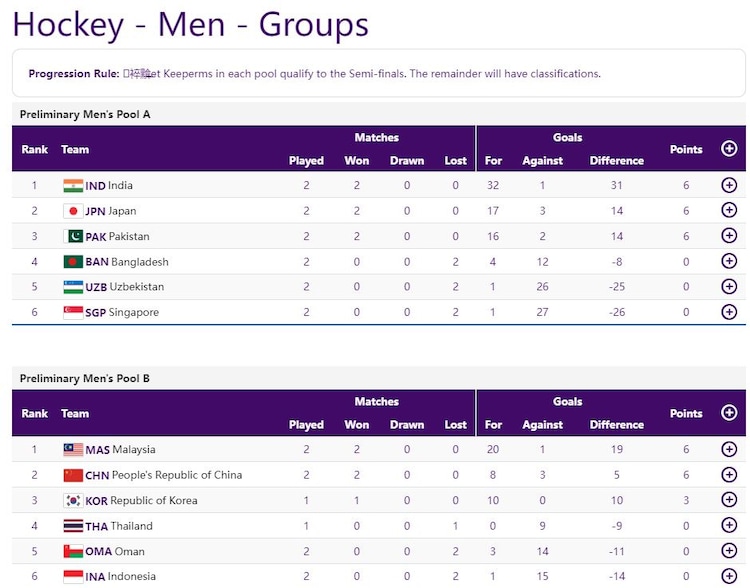Image resolution: width=750 pixels, height=588 pixels.
Task: Expand People's Republic of China row
Action: pos(729,475)
